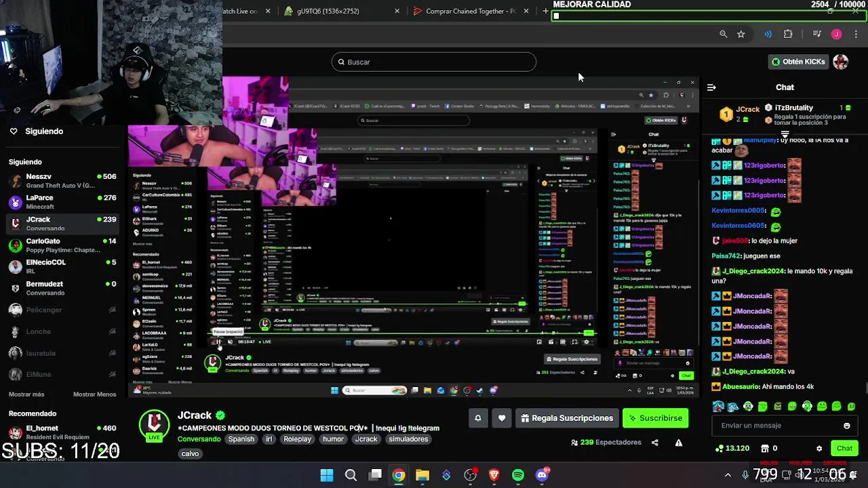Focus the Buscar search field

434,62
